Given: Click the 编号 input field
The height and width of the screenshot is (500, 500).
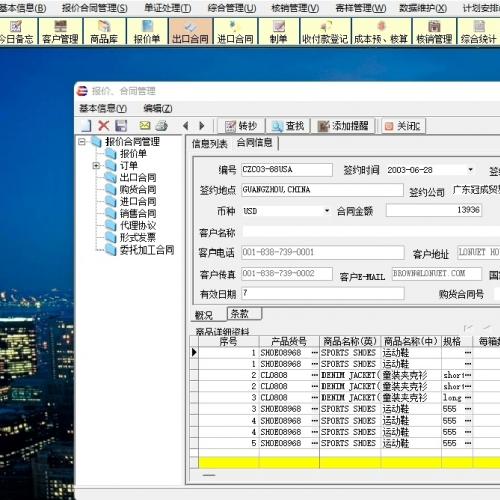Looking at the screenshot, I should [x=287, y=169].
